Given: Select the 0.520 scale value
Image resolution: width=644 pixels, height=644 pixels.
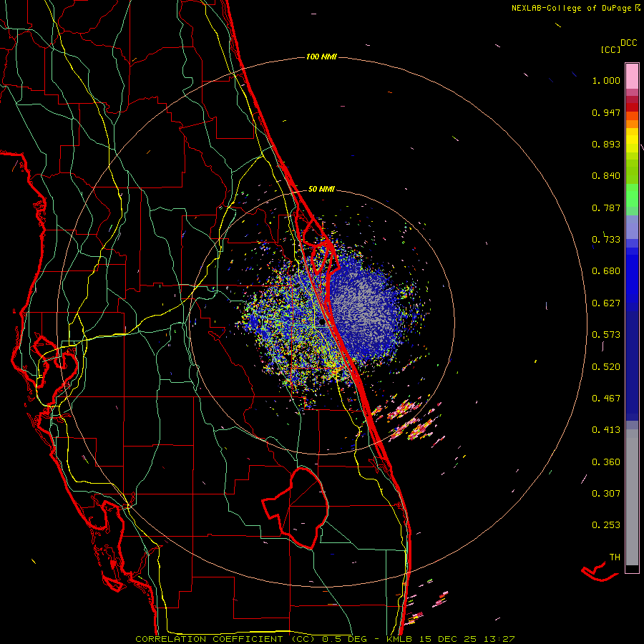Looking at the screenshot, I should pos(606,367).
